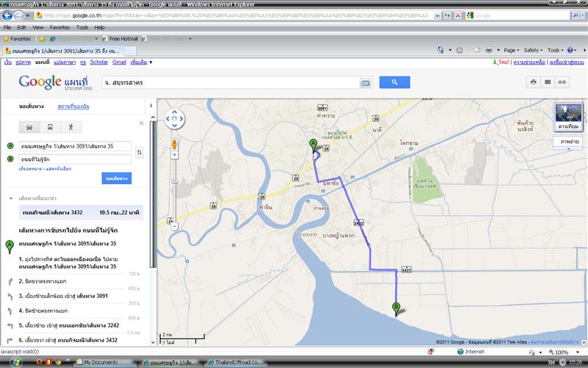Open the Favorites menu in menu bar

point(60,27)
